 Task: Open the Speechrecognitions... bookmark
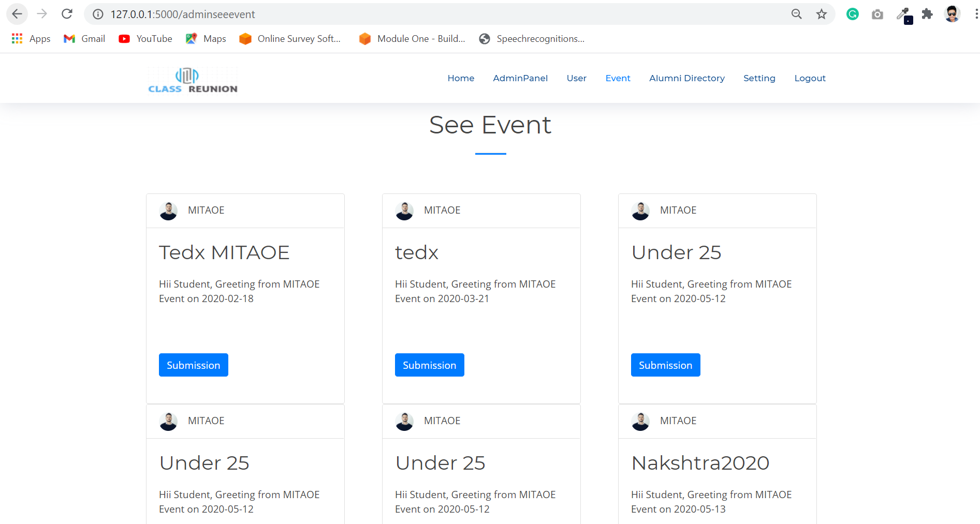pos(532,39)
